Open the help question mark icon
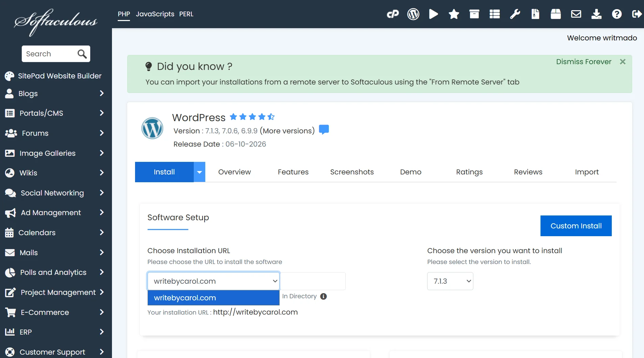The height and width of the screenshot is (358, 644). [617, 14]
